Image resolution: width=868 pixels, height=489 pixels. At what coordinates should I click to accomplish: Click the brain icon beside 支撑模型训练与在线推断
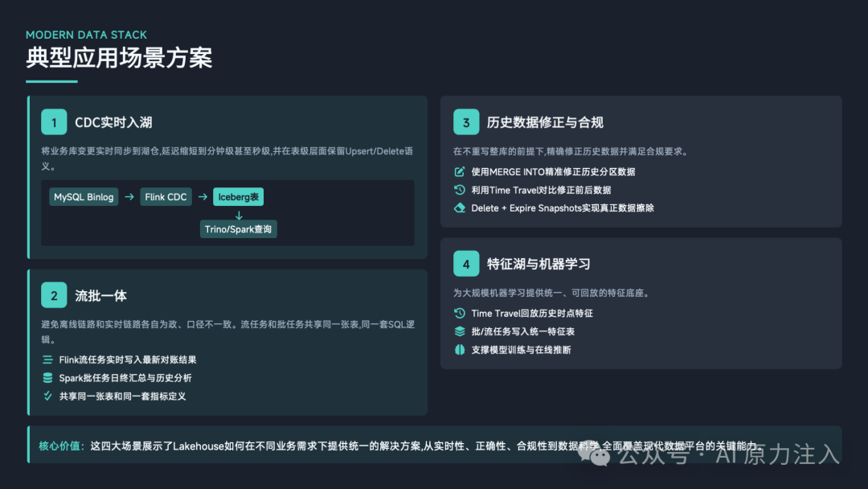pos(460,350)
